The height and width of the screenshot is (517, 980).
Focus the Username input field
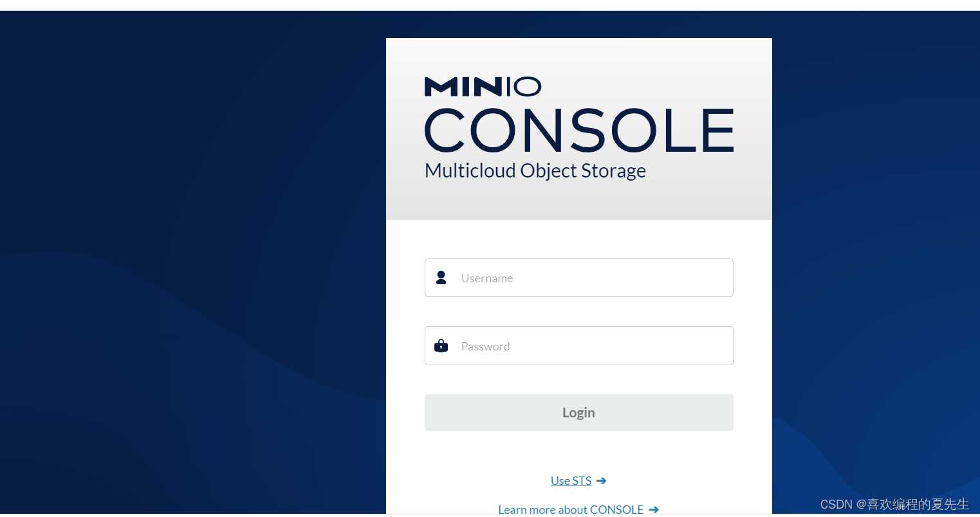[x=579, y=278]
